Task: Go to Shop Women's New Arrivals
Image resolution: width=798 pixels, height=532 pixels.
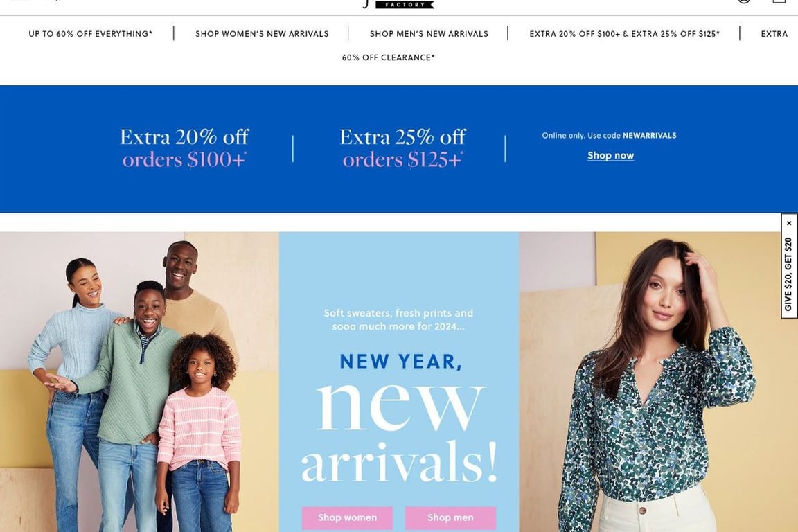Action: 262,34
